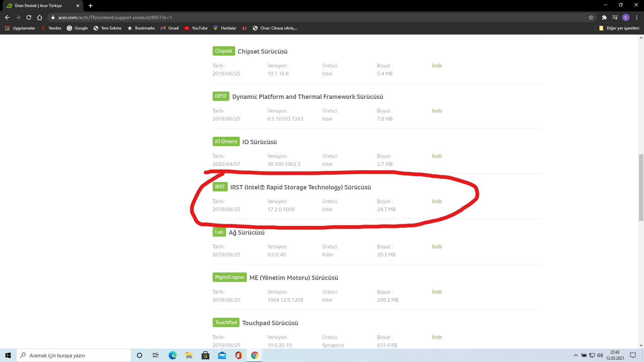The width and height of the screenshot is (644, 362).
Task: Open the Chrome extensions puzzle icon
Action: [604, 17]
